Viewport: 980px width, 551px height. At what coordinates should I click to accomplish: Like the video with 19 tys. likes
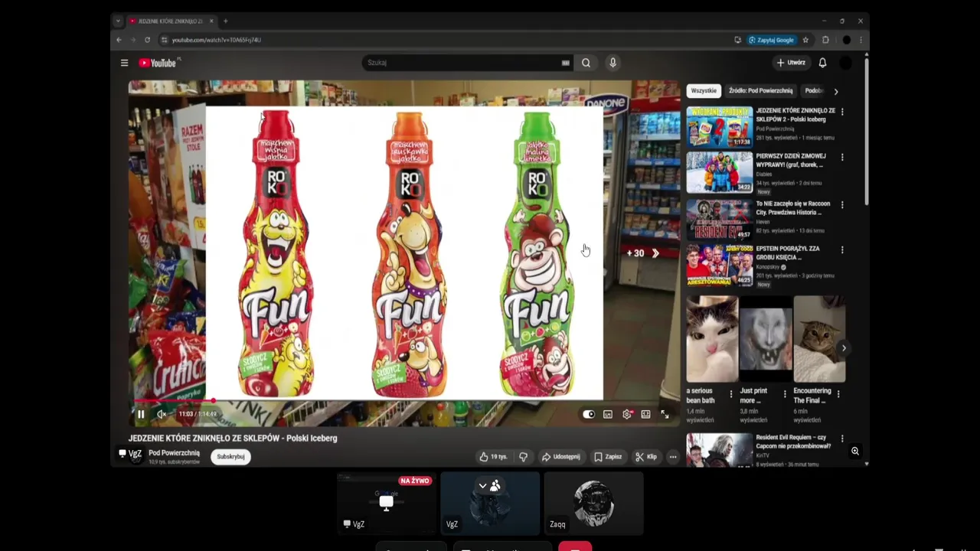pyautogui.click(x=493, y=457)
